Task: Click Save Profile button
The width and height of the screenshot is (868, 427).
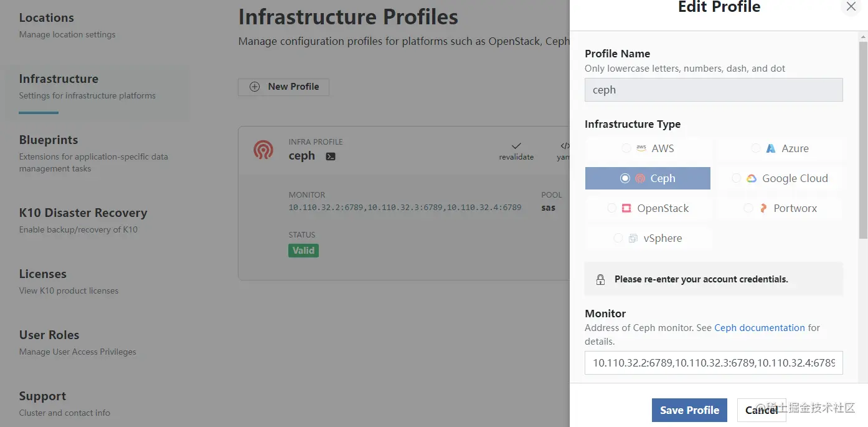Action: 689,410
